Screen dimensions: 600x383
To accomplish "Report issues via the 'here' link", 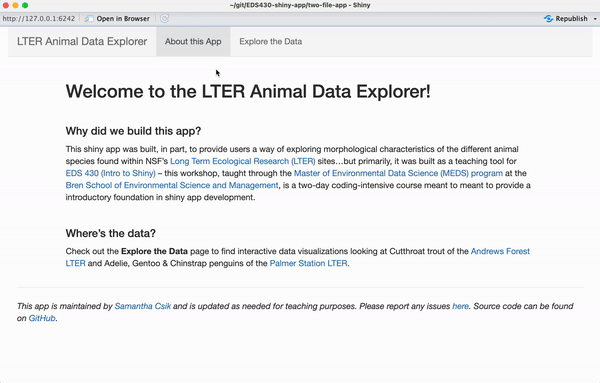I will pyautogui.click(x=460, y=306).
